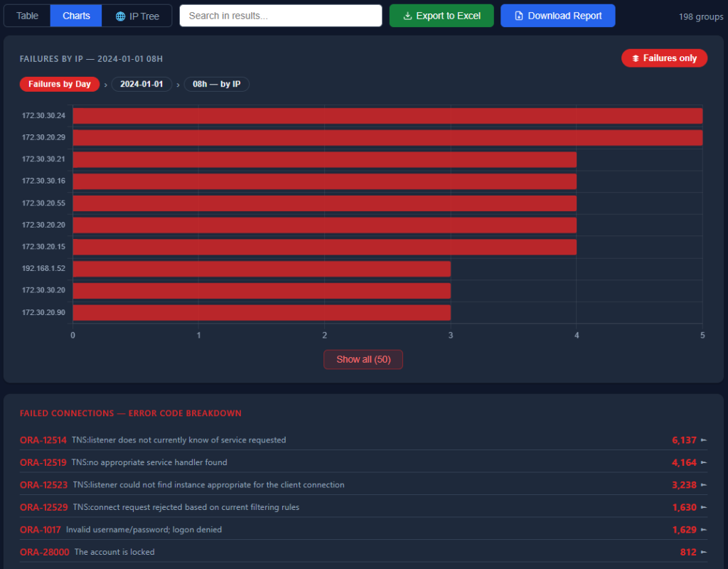The height and width of the screenshot is (569, 728).
Task: Click the ORA-12514 error code
Action: (x=43, y=440)
